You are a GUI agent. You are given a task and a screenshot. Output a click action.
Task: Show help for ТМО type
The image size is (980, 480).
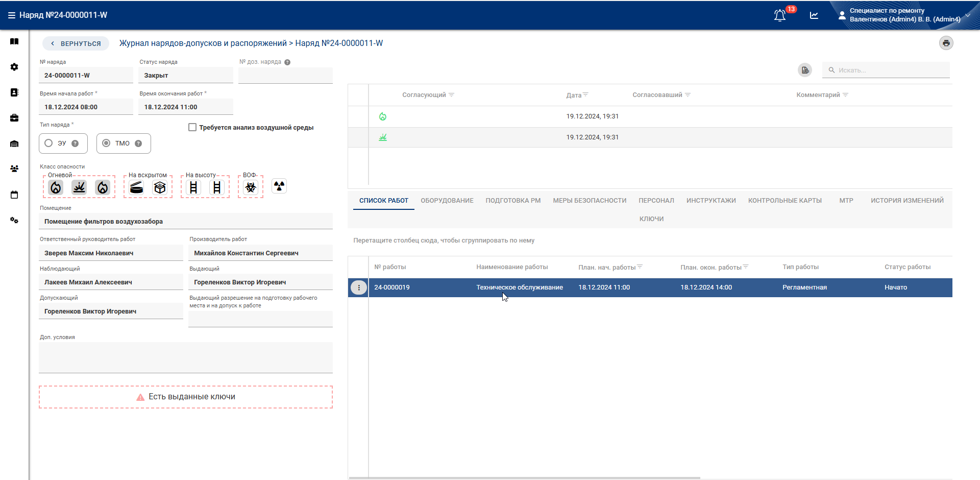point(138,143)
